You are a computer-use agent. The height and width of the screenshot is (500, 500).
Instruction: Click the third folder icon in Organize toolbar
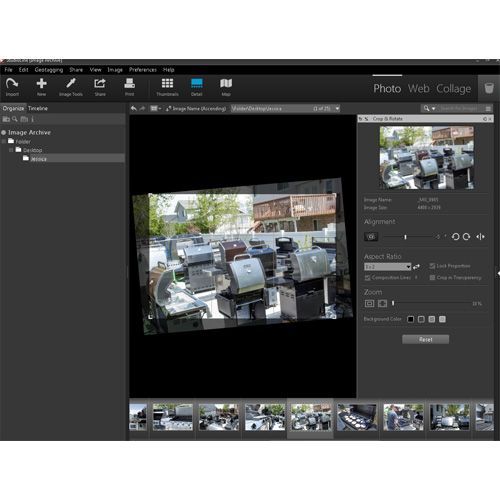click(24, 119)
